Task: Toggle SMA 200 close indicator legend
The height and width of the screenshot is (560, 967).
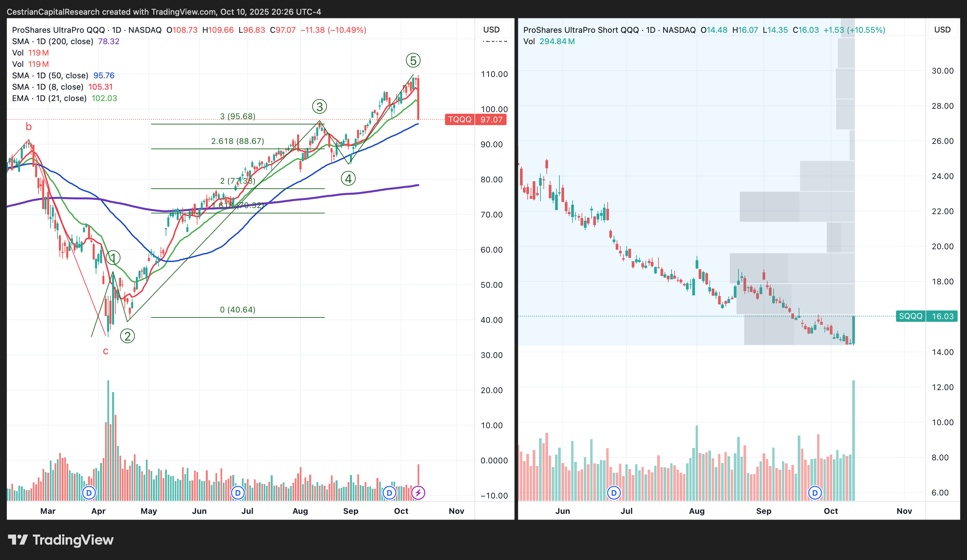Action: click(53, 41)
